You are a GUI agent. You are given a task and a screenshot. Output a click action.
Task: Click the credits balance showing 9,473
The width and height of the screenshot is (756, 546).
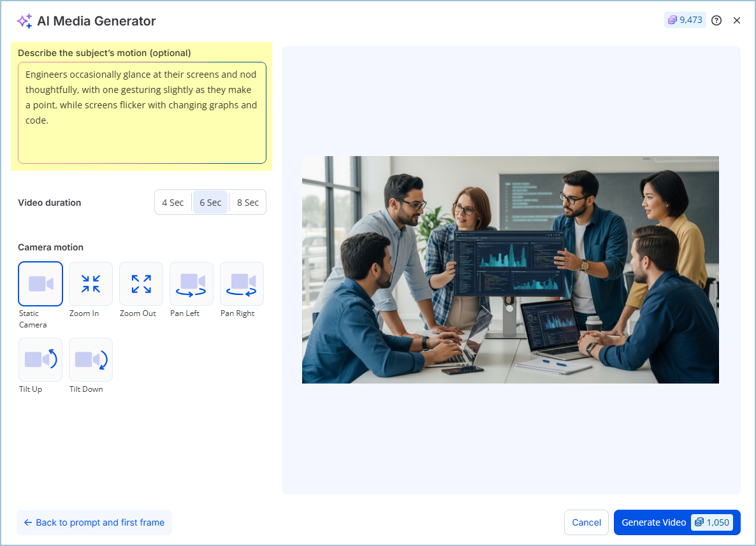click(685, 20)
